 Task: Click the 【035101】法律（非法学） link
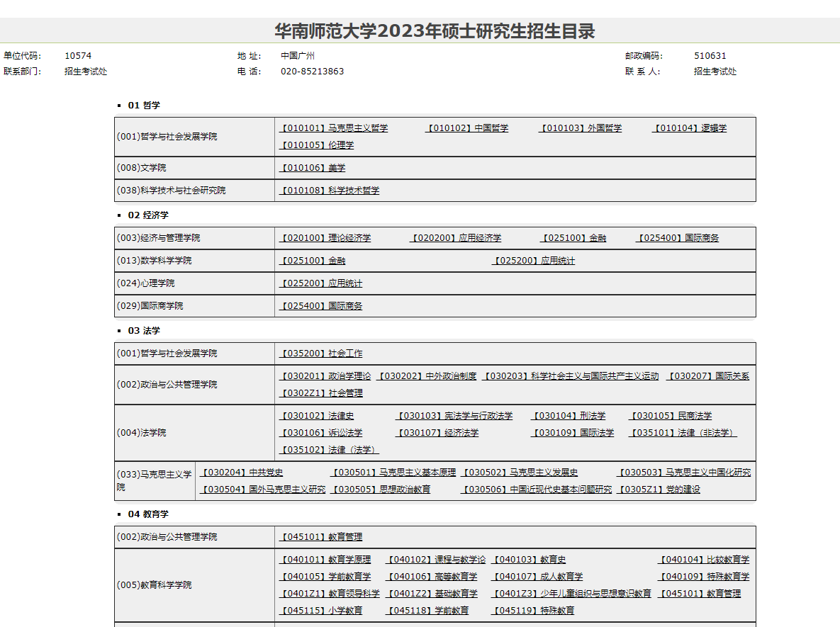point(683,433)
